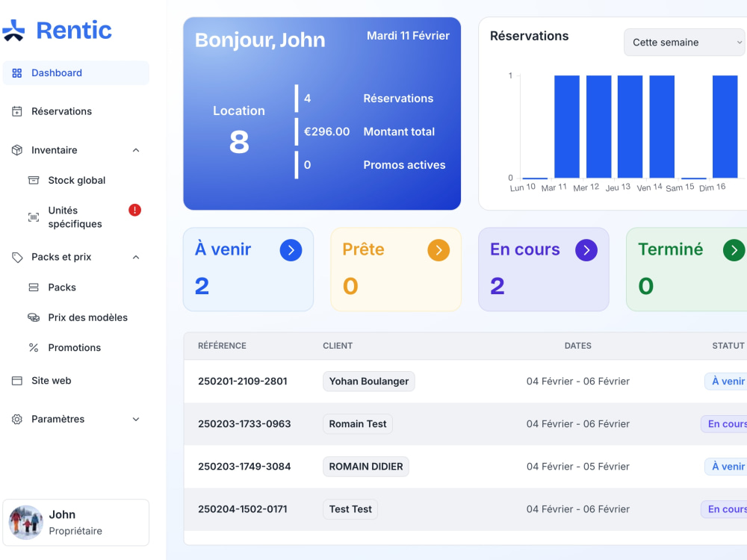
Task: Open the Cette semaine period dropdown
Action: tap(685, 43)
